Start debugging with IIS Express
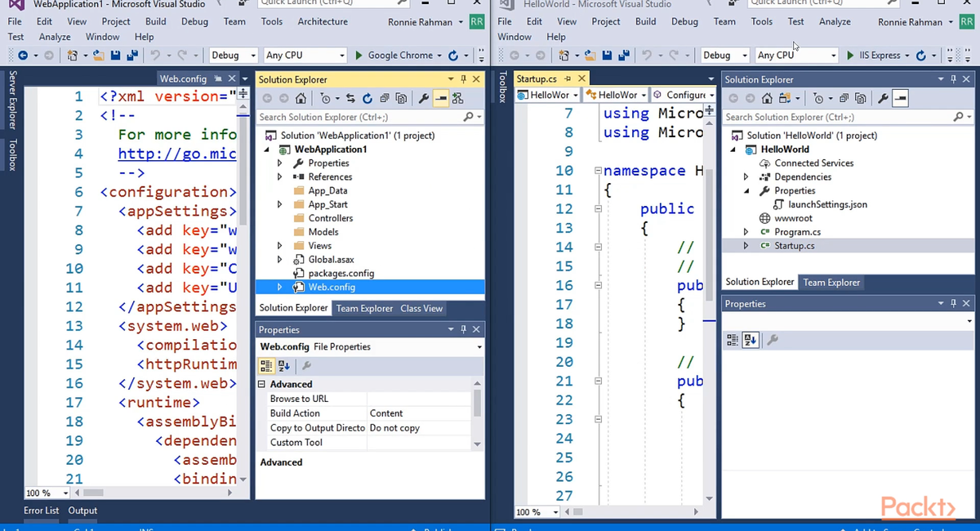Image resolution: width=980 pixels, height=531 pixels. [873, 56]
